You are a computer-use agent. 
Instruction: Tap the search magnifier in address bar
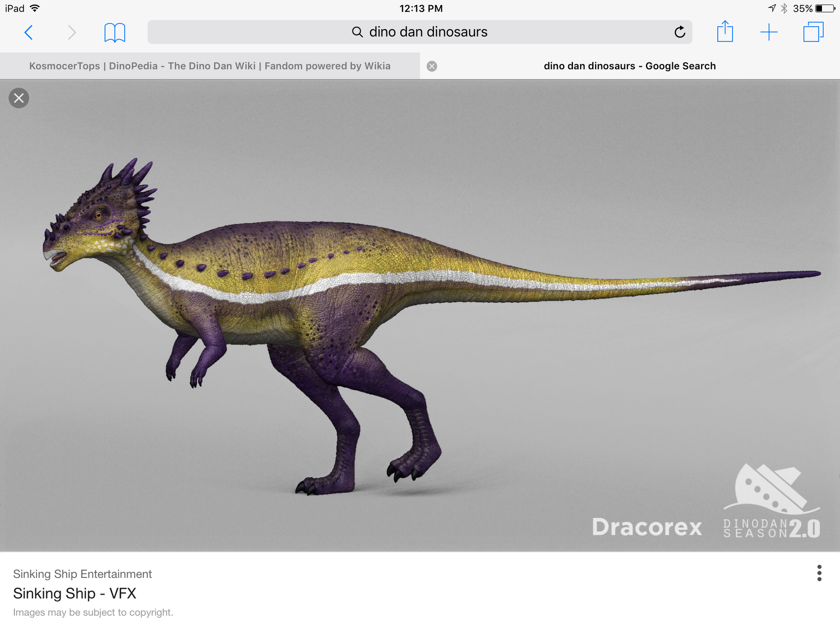[357, 32]
